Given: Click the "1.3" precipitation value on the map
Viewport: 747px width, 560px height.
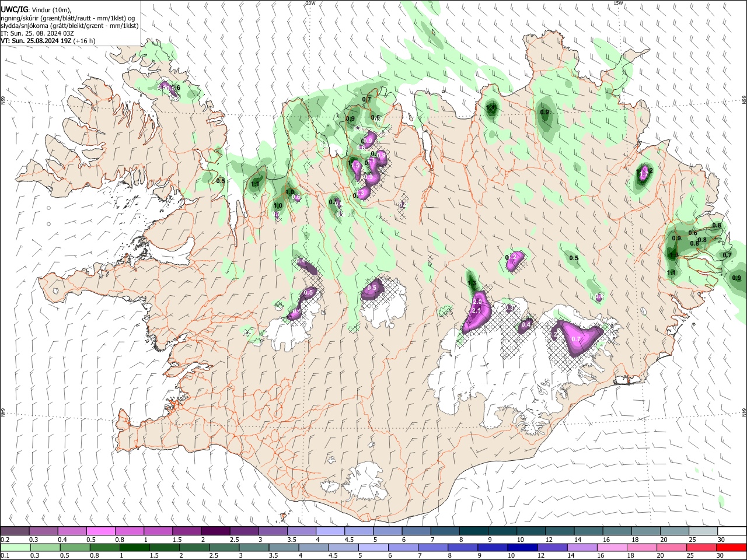Looking at the screenshot, I should [x=472, y=283].
